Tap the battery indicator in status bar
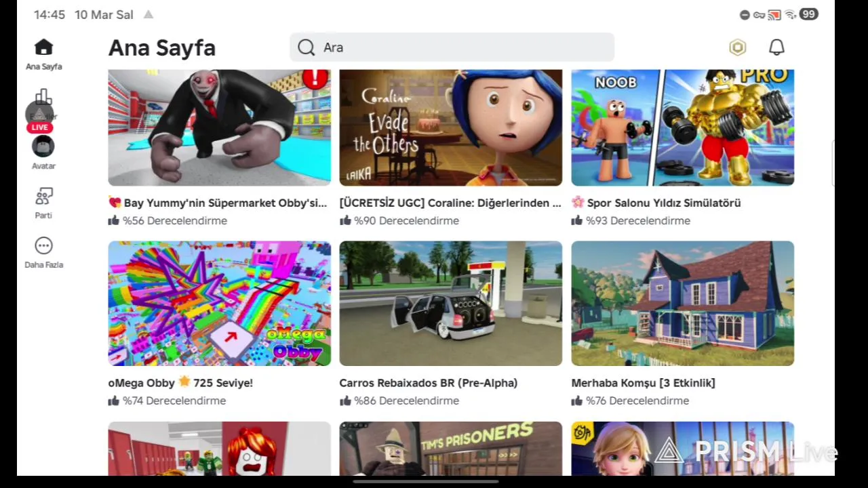Viewport: 868px width, 488px height. coord(808,14)
